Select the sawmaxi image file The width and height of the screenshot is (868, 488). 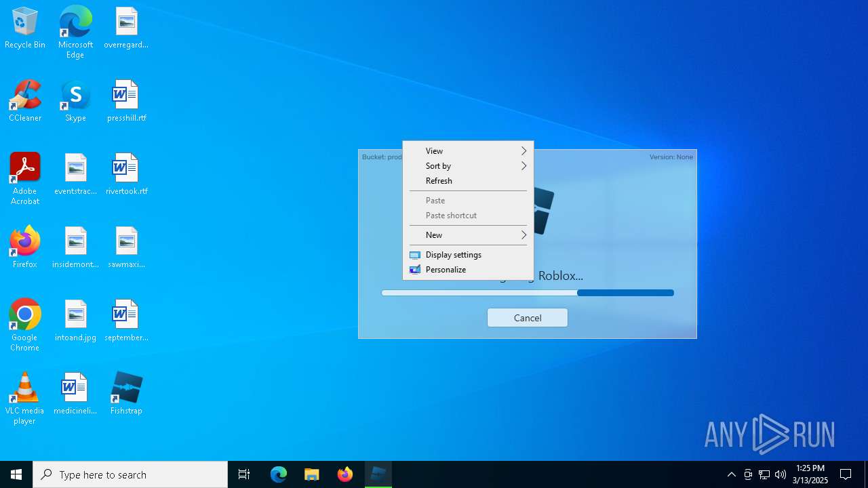tap(126, 248)
